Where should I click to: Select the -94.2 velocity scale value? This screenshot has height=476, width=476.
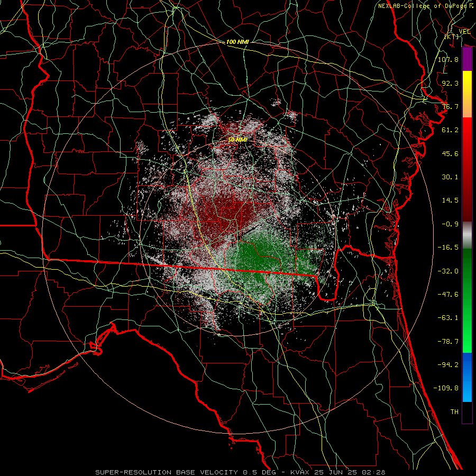tap(448, 365)
